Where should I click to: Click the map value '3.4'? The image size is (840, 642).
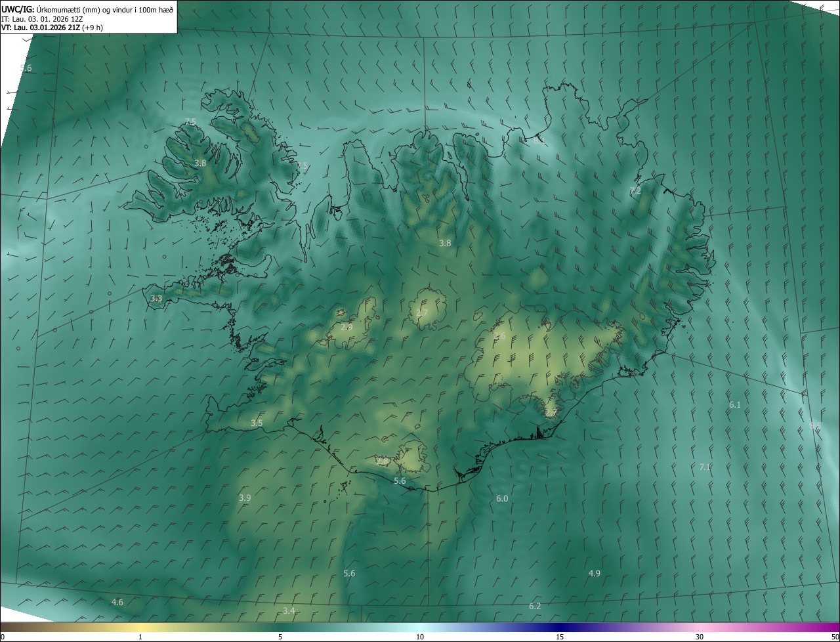[289, 611]
